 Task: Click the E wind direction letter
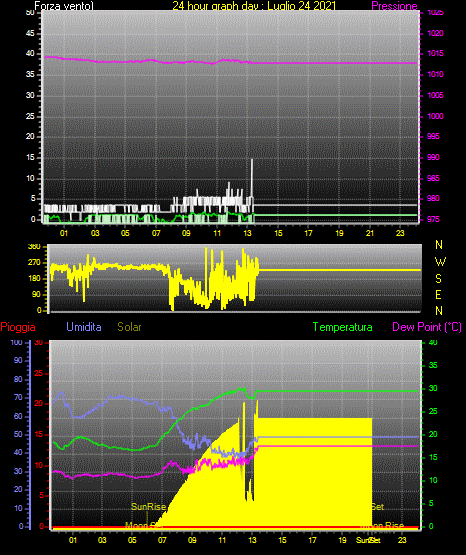[438, 294]
